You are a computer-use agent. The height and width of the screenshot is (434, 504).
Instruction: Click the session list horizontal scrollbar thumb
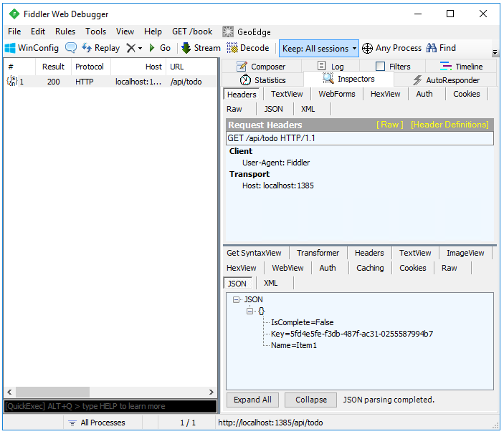[x=53, y=392]
